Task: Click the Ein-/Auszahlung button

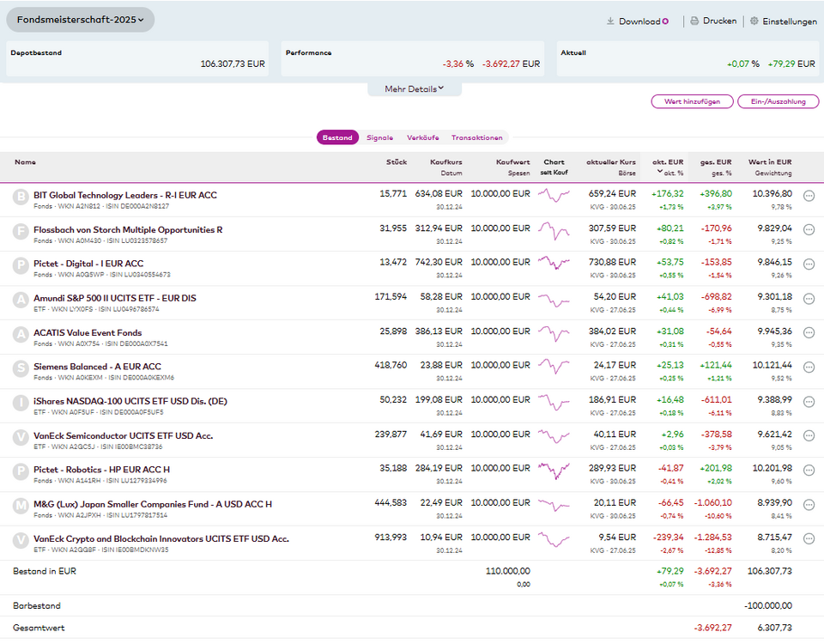Action: point(778,101)
